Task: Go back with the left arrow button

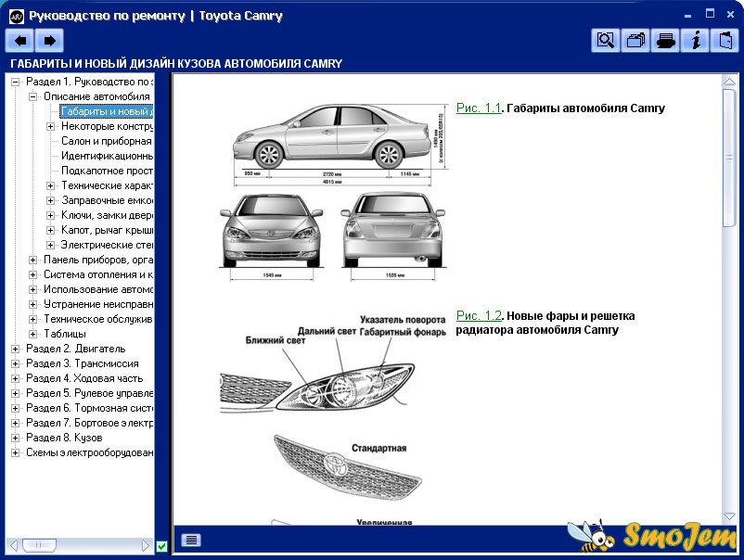Action: (x=19, y=41)
